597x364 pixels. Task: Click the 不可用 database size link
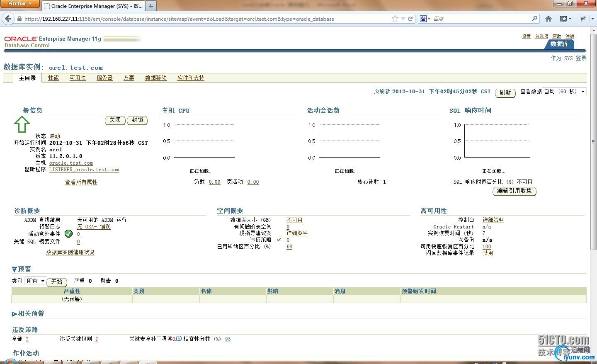pyautogui.click(x=294, y=220)
